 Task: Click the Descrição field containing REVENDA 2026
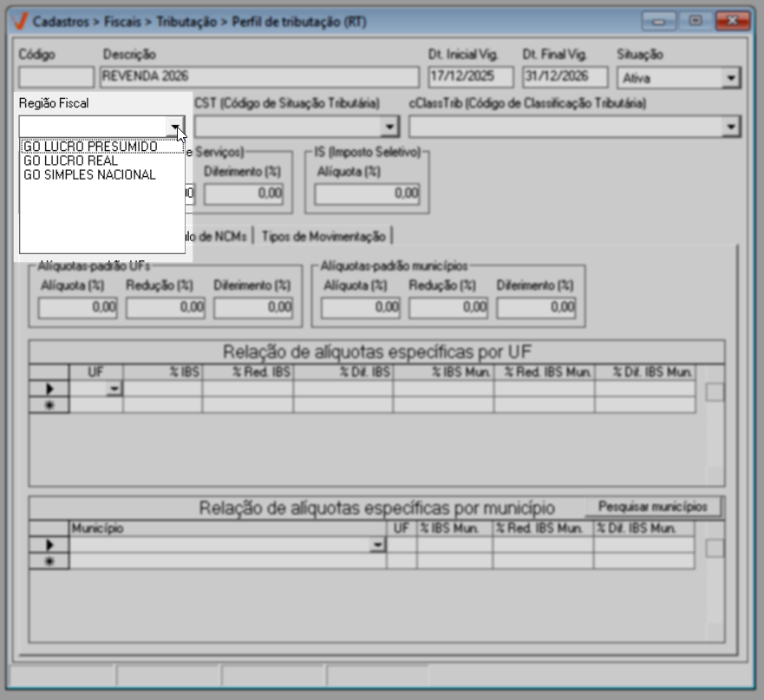(x=260, y=76)
